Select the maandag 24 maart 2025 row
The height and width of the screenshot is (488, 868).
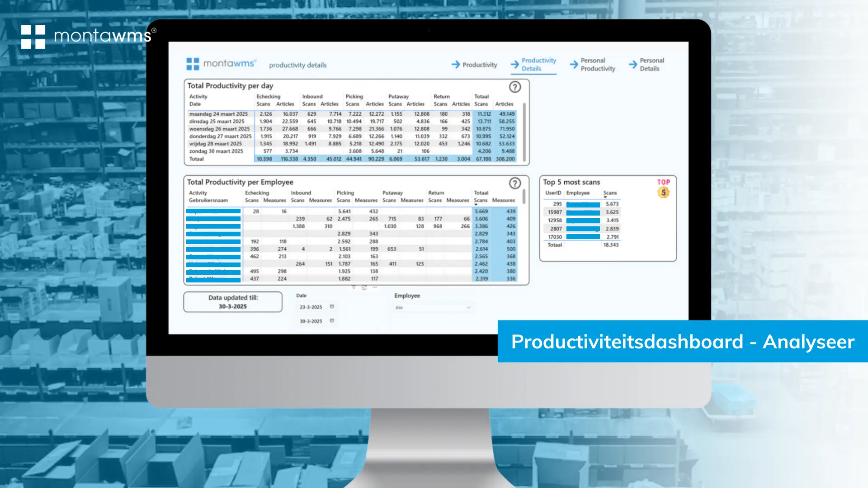(x=218, y=114)
